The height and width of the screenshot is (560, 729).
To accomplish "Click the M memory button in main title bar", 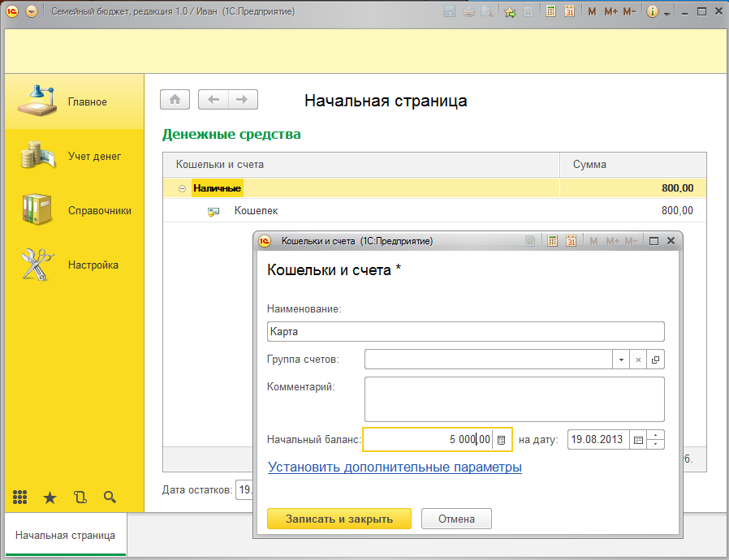I will [592, 11].
